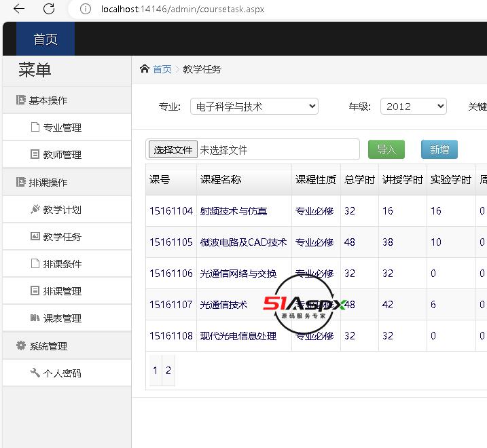Screen dimensions: 487x448
Task: Switch to the 首页 top navigation tab
Action: [46, 39]
